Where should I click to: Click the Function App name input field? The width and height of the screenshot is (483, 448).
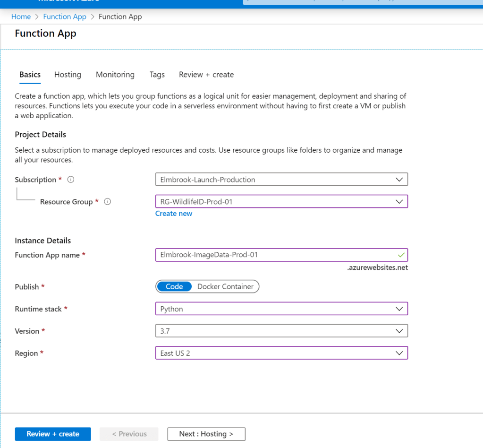click(x=274, y=255)
